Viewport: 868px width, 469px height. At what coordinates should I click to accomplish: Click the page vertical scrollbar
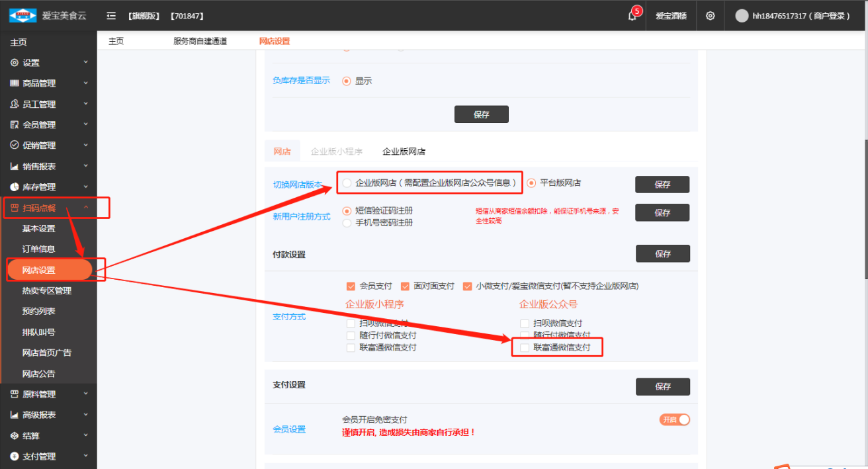click(864, 198)
